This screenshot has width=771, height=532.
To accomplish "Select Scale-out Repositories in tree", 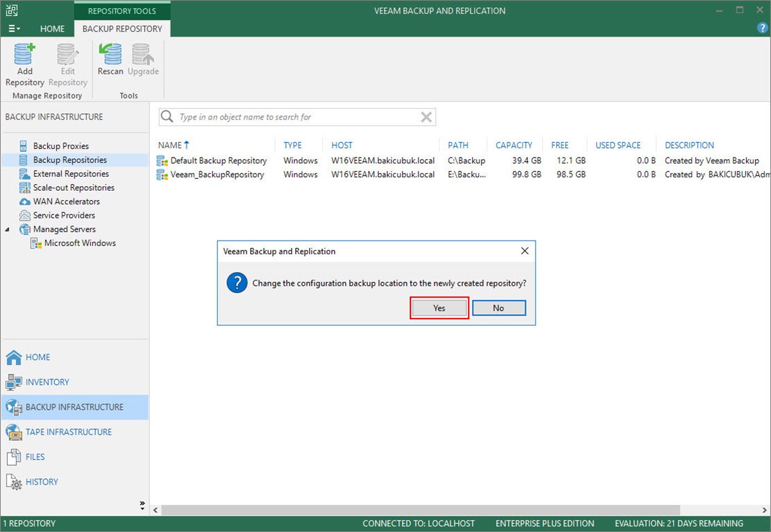I will click(x=73, y=188).
